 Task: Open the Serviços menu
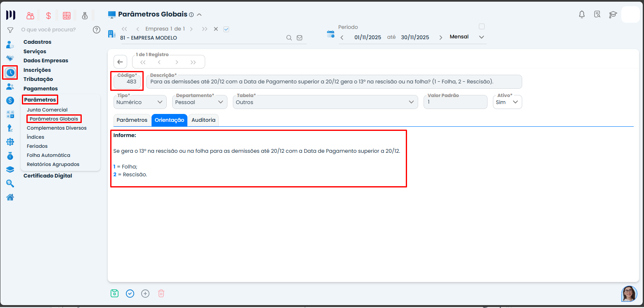tap(35, 51)
